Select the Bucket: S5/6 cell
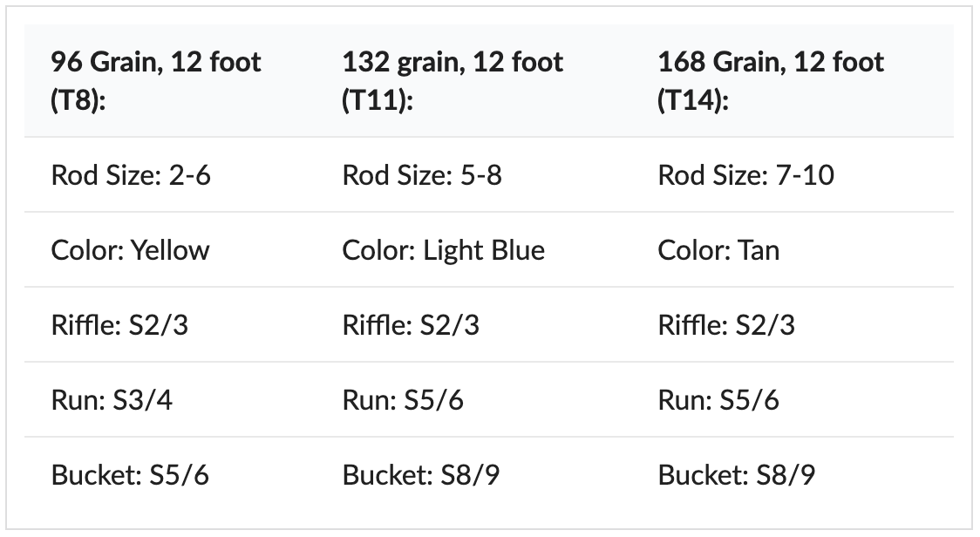 point(170,474)
